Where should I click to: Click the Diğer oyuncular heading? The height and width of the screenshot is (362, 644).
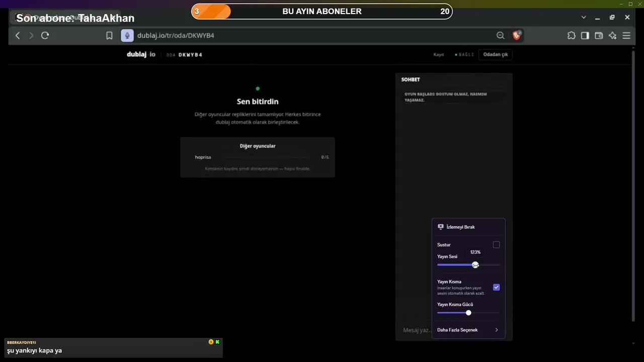pyautogui.click(x=258, y=146)
